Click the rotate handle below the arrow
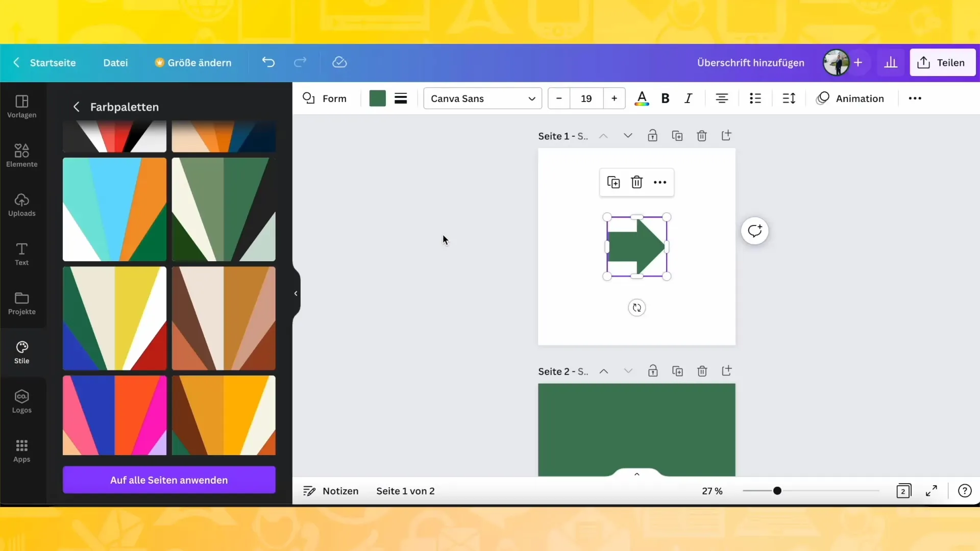This screenshot has width=980, height=551. point(637,308)
